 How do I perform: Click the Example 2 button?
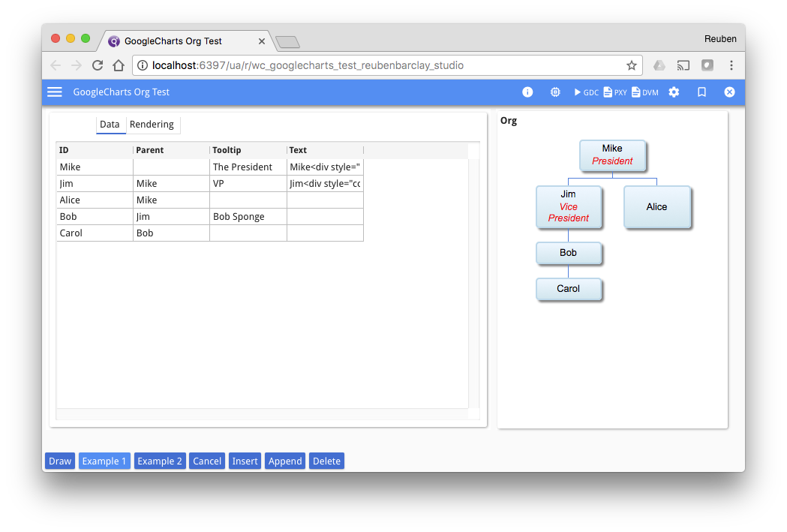[x=160, y=460]
